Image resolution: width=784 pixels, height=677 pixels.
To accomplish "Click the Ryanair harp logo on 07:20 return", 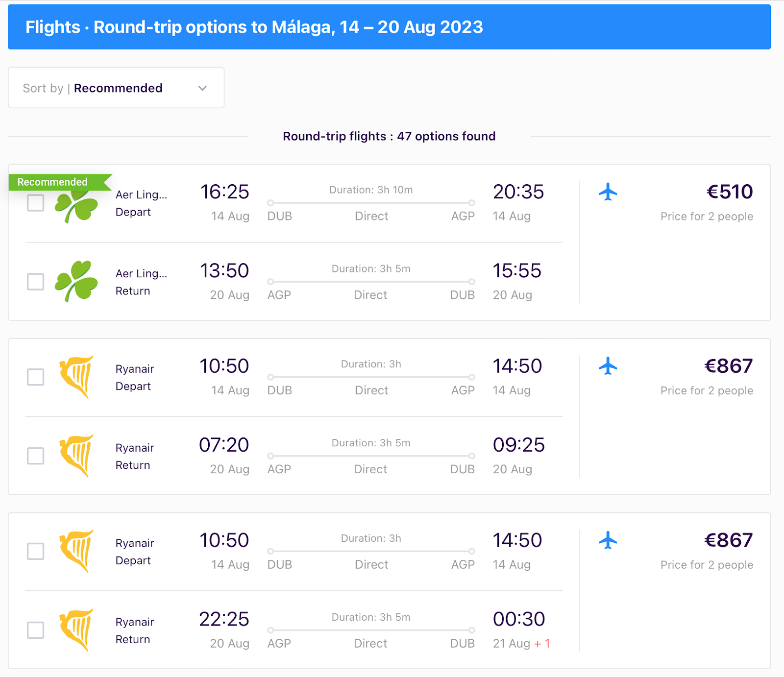I will [x=76, y=456].
